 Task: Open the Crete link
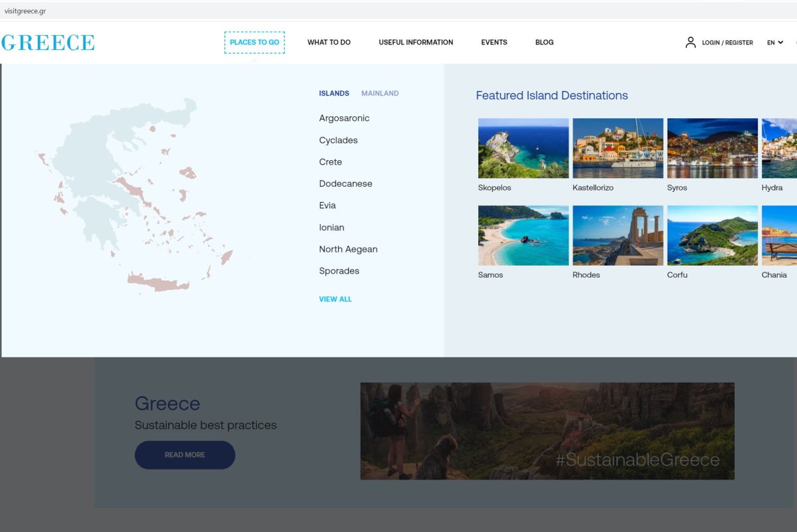click(330, 162)
